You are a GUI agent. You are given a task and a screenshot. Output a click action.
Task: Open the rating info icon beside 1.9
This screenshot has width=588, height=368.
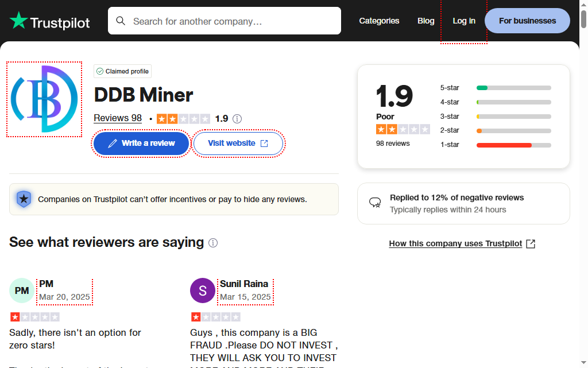point(237,119)
